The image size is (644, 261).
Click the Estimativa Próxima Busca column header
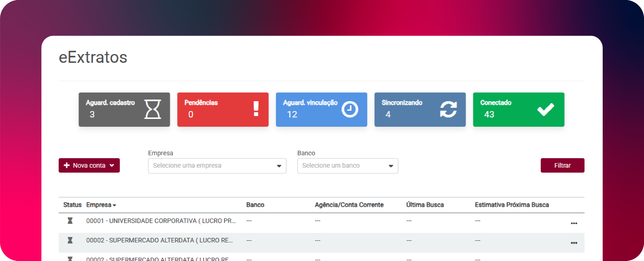click(x=511, y=205)
